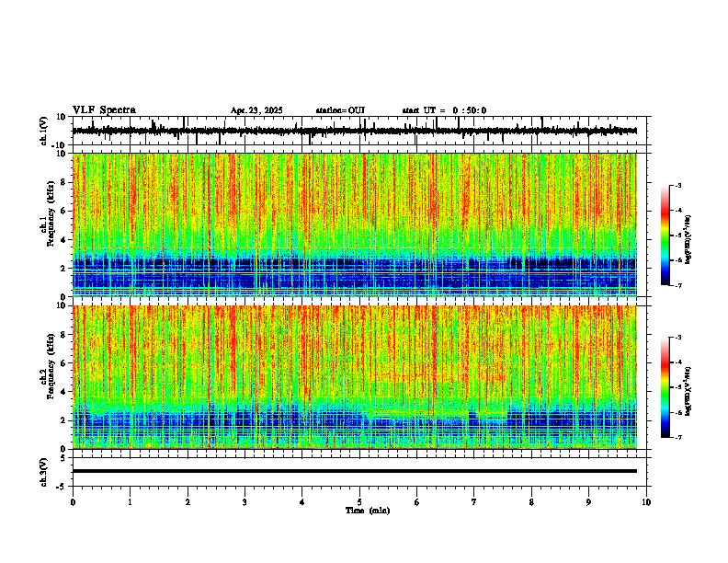Click the ch.2 "Frequency (kHz)" axis label
This screenshot has height=563, width=728.
pyautogui.click(x=51, y=366)
